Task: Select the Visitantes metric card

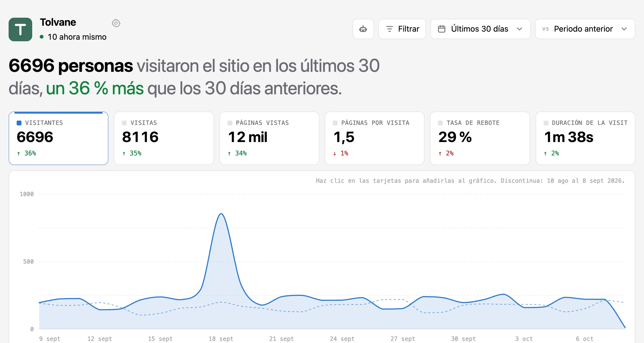Action: click(58, 138)
